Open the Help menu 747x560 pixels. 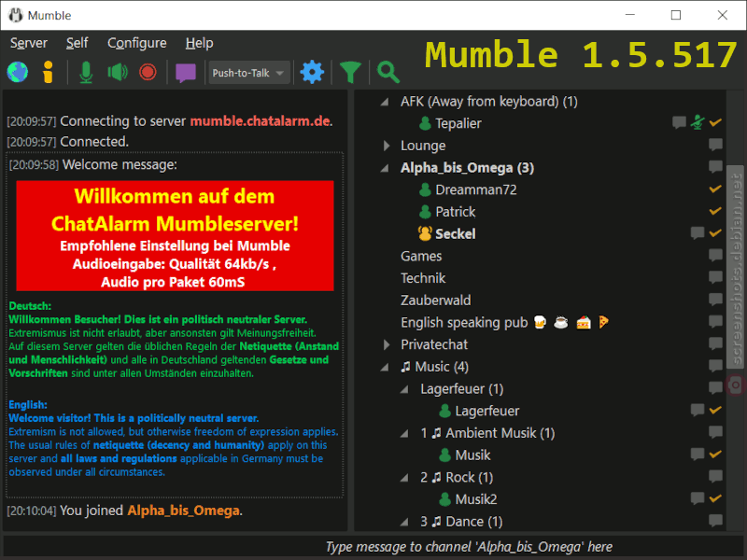(200, 43)
